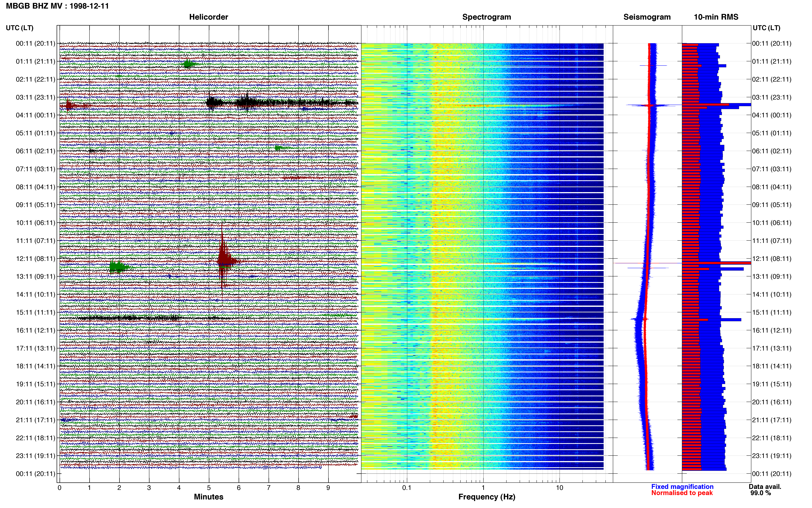Click the 10 tick on the Frequency axis
This screenshot has height=508, width=812.
559,488
